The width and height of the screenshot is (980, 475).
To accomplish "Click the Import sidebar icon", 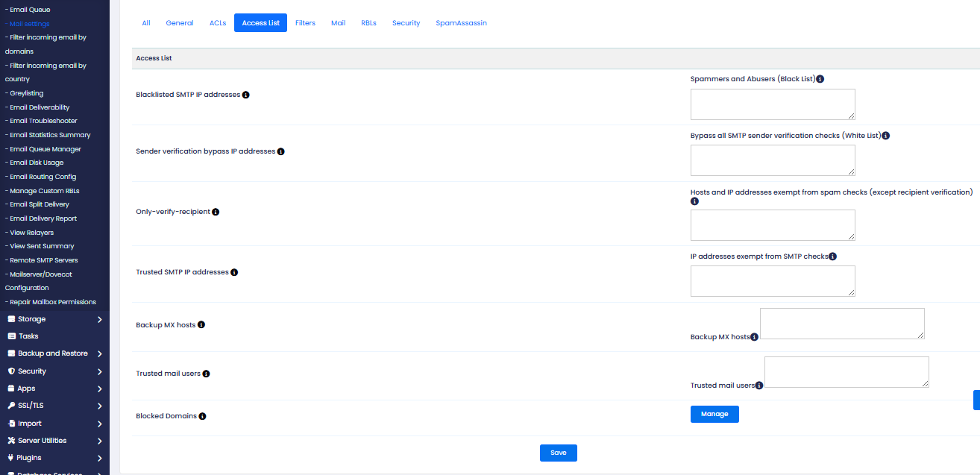I will point(11,424).
